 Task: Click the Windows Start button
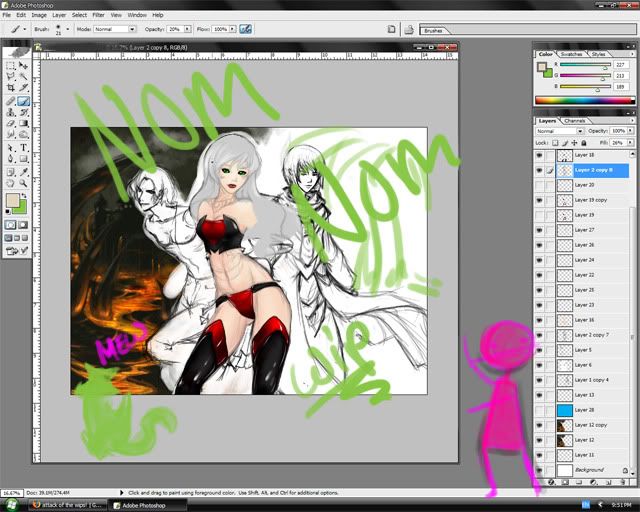pos(11,505)
